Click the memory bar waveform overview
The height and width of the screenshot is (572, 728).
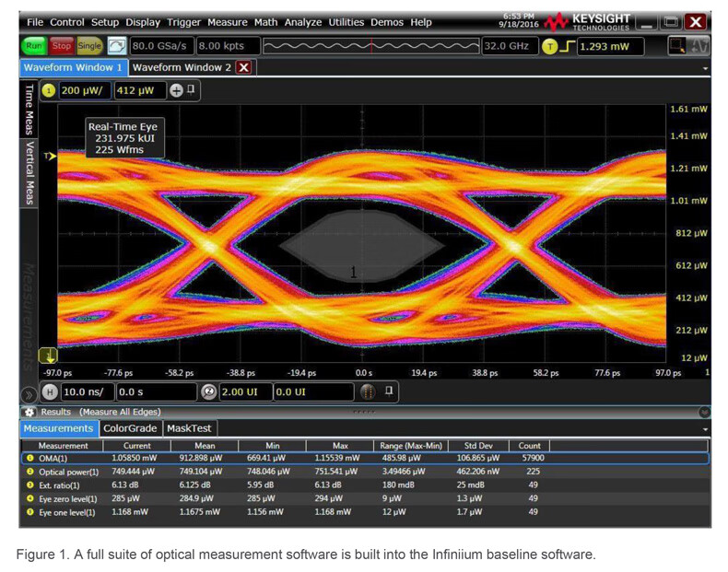click(x=370, y=45)
